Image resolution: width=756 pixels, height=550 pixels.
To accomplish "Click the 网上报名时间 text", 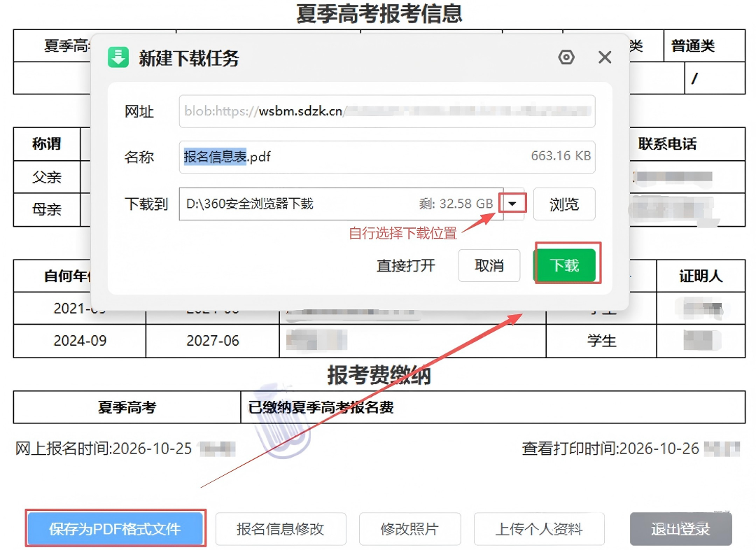I will (x=104, y=449).
